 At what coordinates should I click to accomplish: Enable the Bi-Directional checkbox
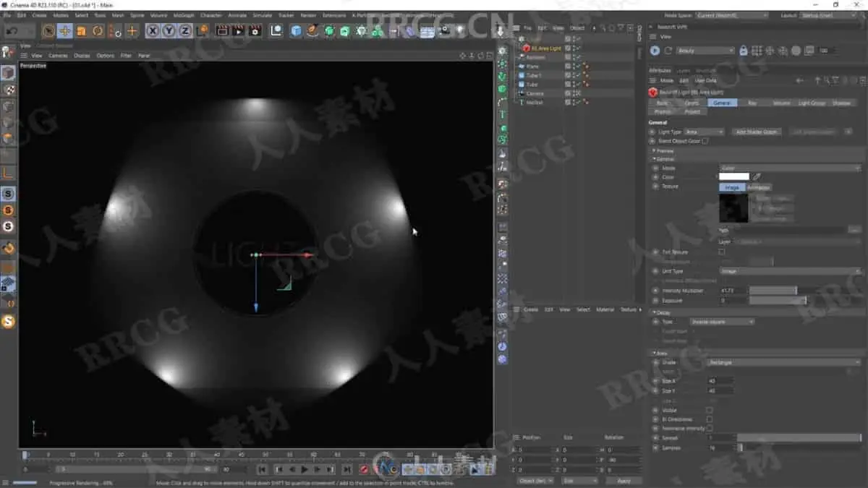point(710,419)
